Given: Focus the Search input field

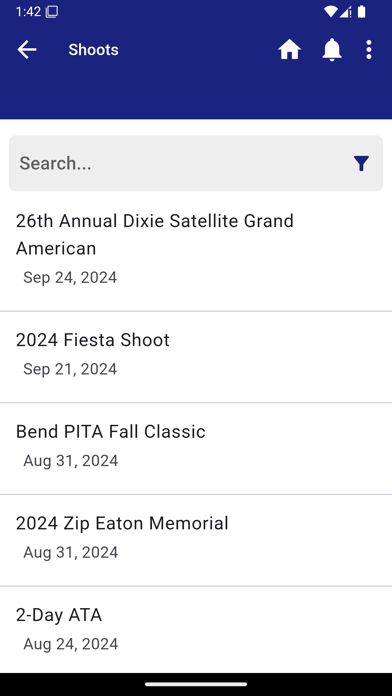Looking at the screenshot, I should click(x=196, y=163).
